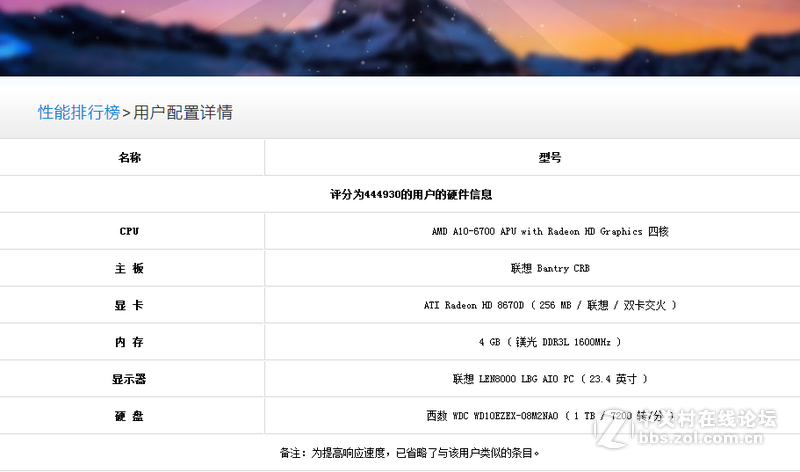Click the CPU row label
Viewport: 800px width, 472px height.
(x=130, y=231)
